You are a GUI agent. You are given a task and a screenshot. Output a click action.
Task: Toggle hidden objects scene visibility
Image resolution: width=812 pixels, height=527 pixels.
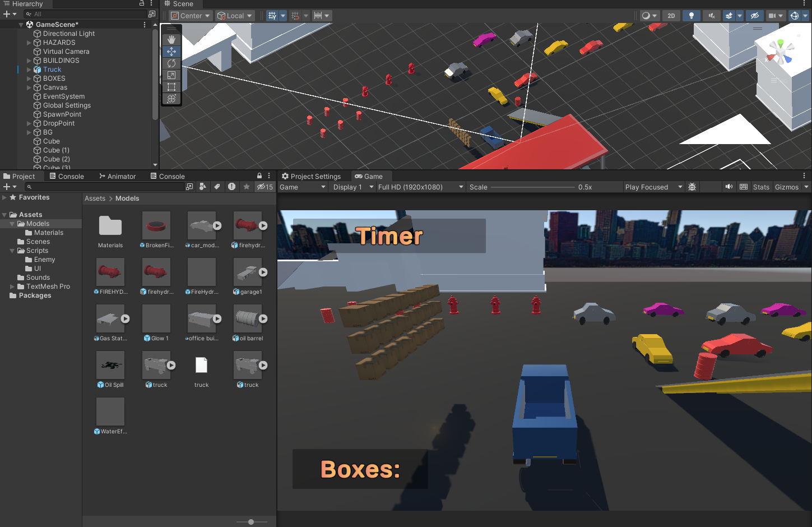(x=755, y=16)
